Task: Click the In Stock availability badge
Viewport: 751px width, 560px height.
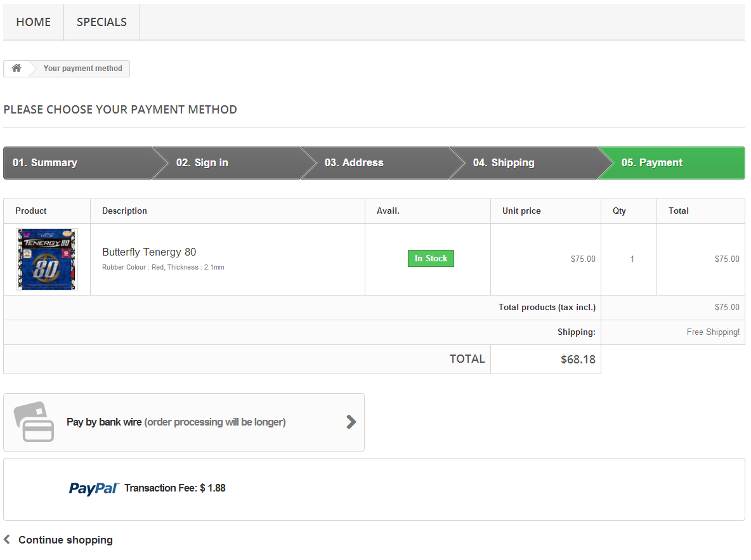Action: click(x=431, y=259)
